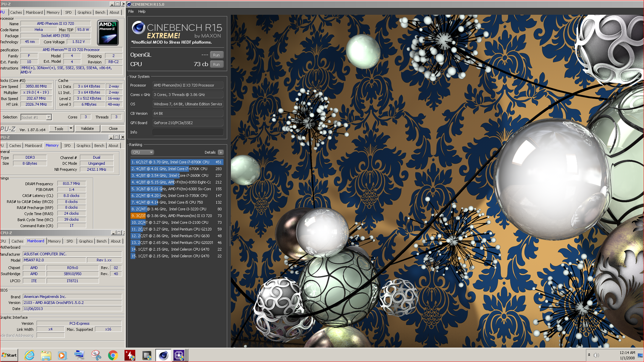Screen dimensions: 644x362
Task: Open the Windows Start button
Action: point(9,355)
